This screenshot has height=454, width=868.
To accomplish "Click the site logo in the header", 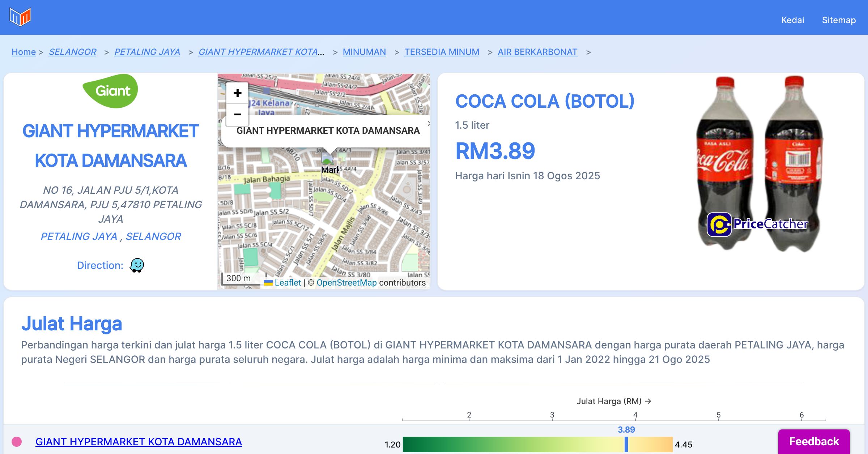I will coord(20,17).
